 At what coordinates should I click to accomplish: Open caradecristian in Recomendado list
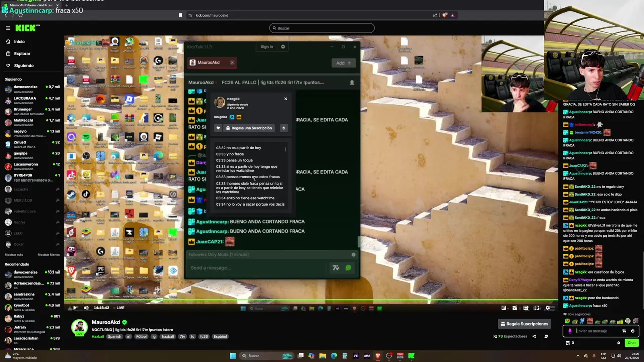32,340
